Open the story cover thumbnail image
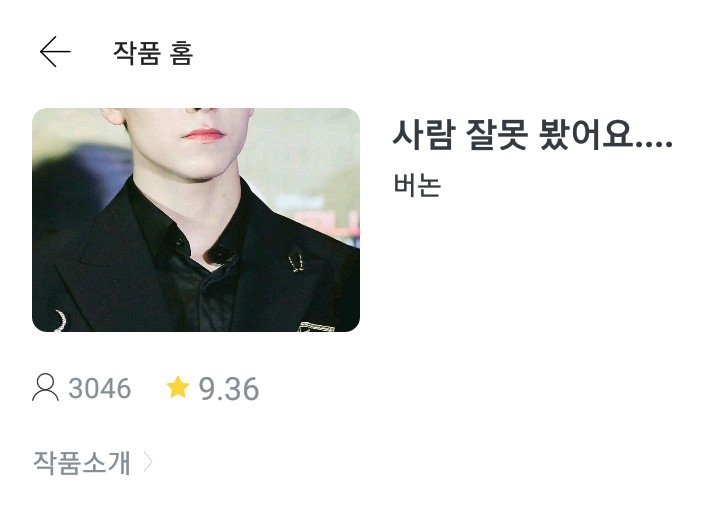The image size is (705, 529). pyautogui.click(x=196, y=220)
